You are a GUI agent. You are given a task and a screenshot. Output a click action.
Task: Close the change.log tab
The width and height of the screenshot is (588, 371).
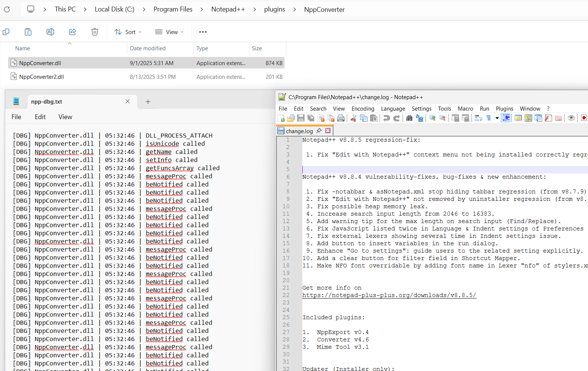coord(328,131)
